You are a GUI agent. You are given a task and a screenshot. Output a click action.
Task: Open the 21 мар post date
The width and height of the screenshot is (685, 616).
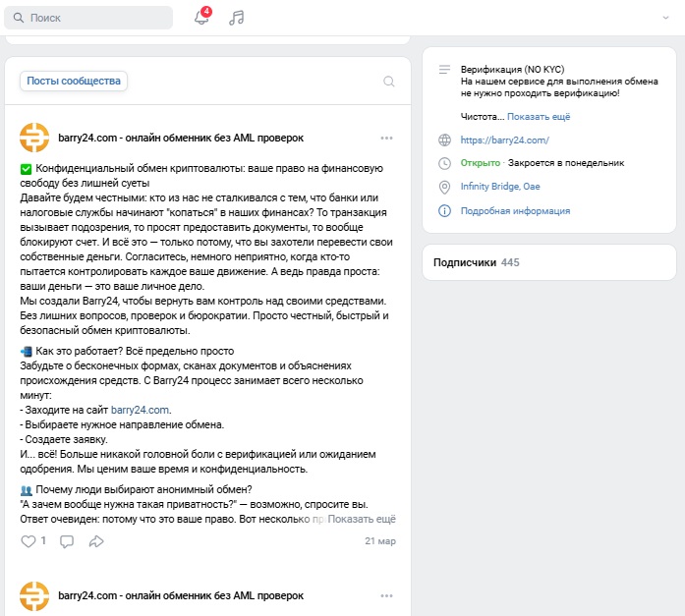[x=380, y=541]
